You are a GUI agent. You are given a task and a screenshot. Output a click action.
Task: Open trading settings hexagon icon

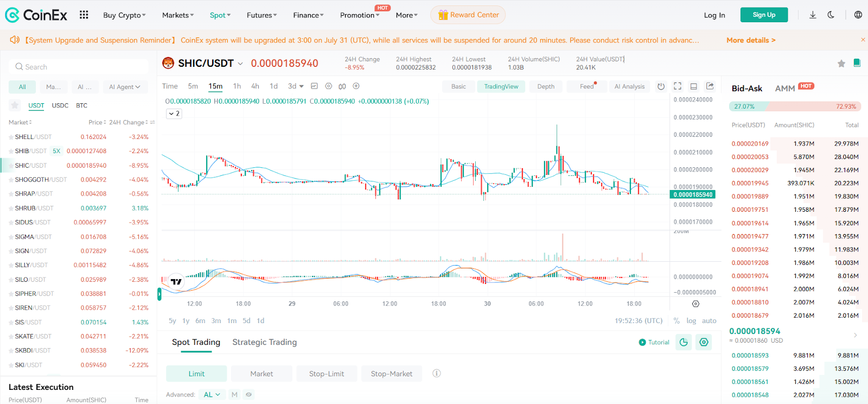[x=704, y=342]
